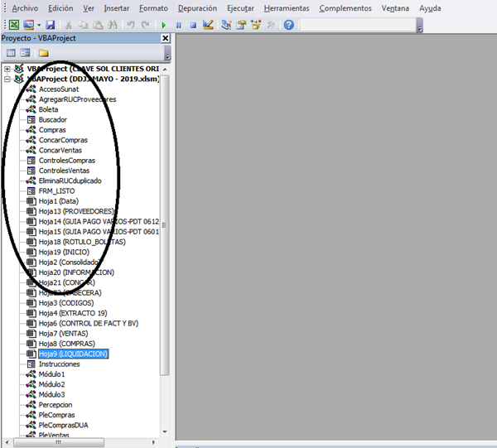Screen dimensions: 497x448
Task: Select Hoja6 (CONTROL DE FACT Y BV)
Action: pos(89,323)
